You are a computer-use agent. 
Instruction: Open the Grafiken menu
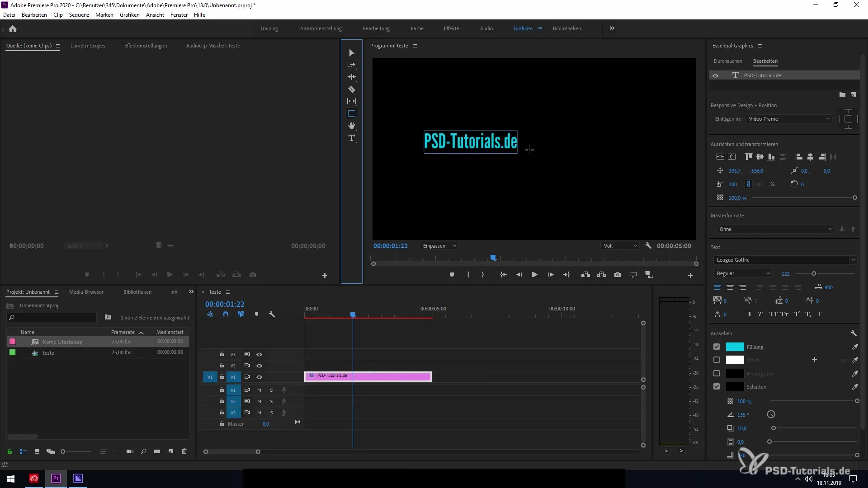coord(130,15)
